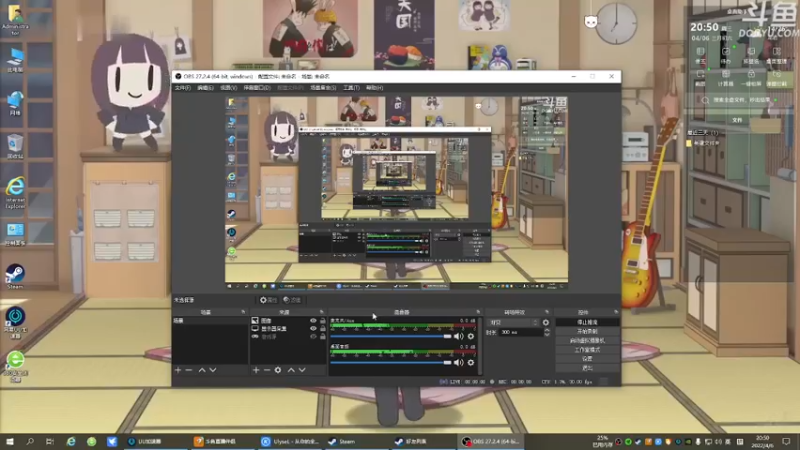Enable 工作室模式 studio mode
This screenshot has height=450, width=800.
pos(587,350)
